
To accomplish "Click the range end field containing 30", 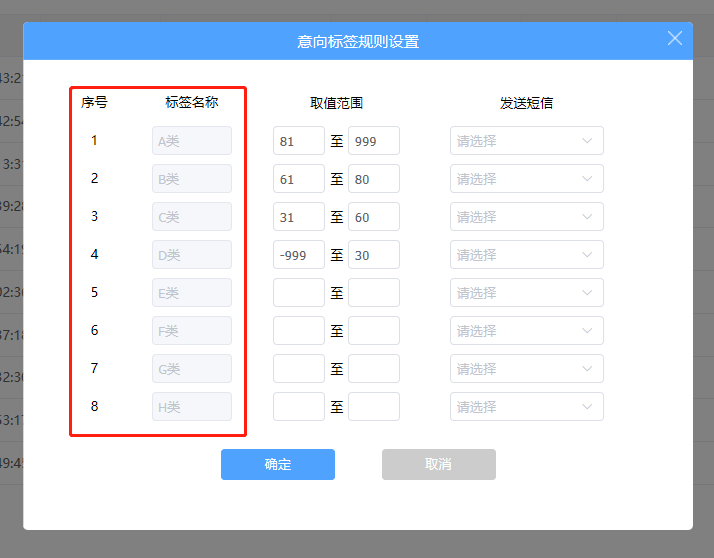I will click(x=373, y=255).
